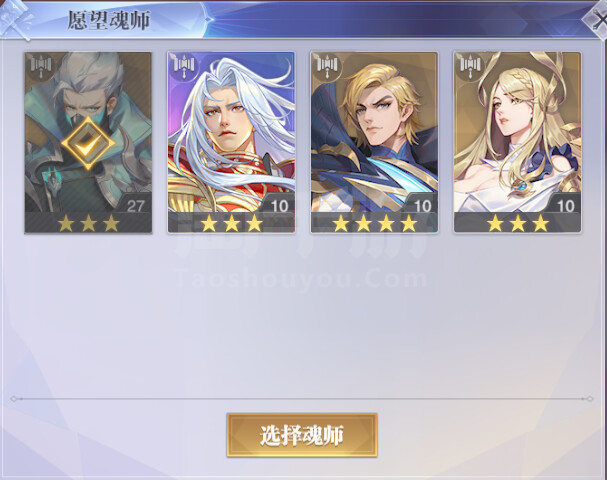
Task: Click the class emblem on the masked gray-haired card
Action: [x=41, y=67]
